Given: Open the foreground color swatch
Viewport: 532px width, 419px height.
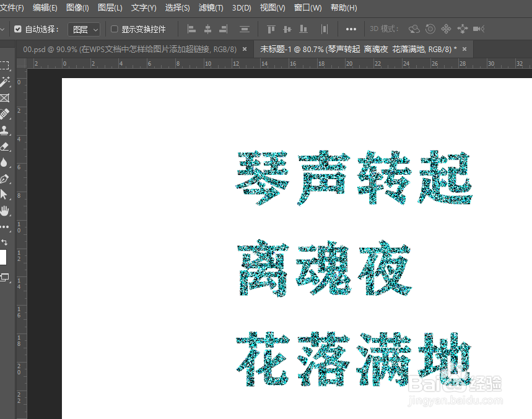Looking at the screenshot, I should pyautogui.click(x=2, y=257).
